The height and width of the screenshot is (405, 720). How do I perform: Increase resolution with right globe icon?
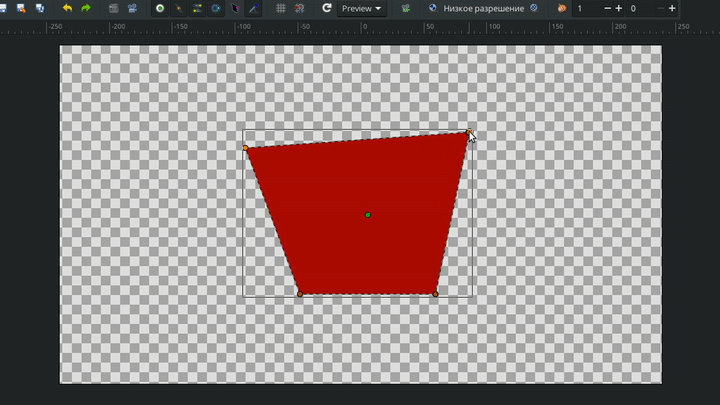click(x=534, y=8)
